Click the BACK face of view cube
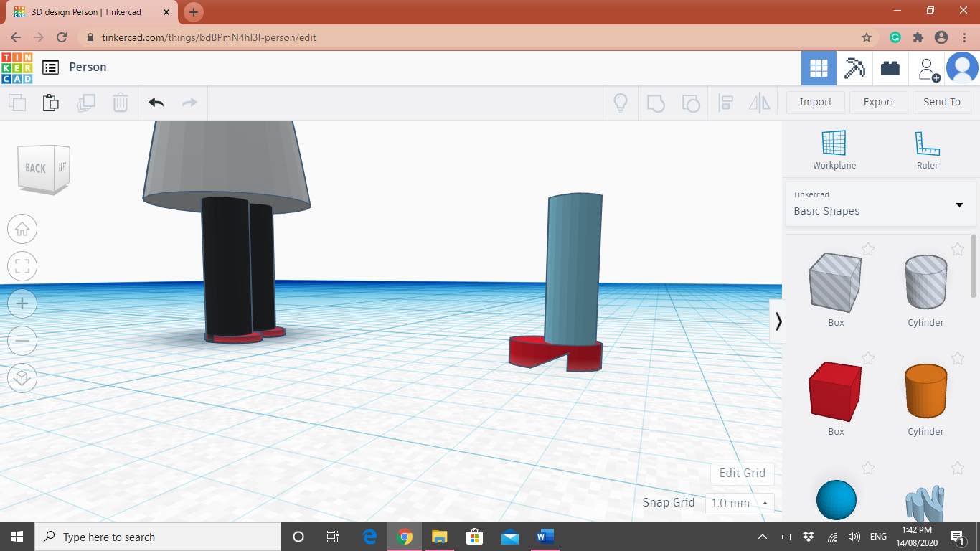The width and height of the screenshot is (980, 551). point(35,169)
